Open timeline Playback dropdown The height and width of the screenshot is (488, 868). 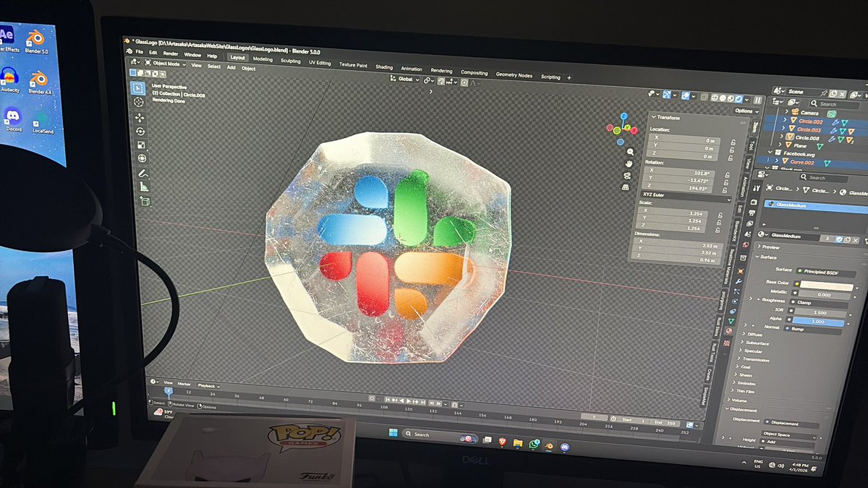pyautogui.click(x=209, y=386)
